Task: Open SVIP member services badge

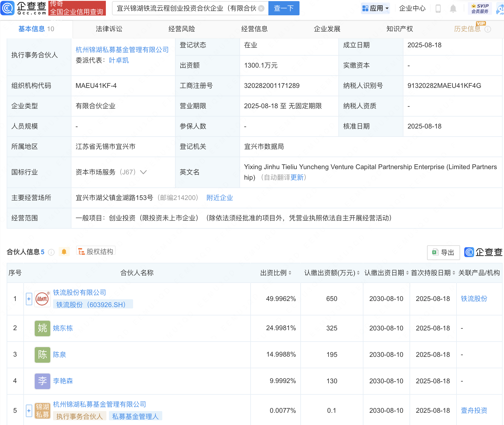Action: tap(480, 9)
